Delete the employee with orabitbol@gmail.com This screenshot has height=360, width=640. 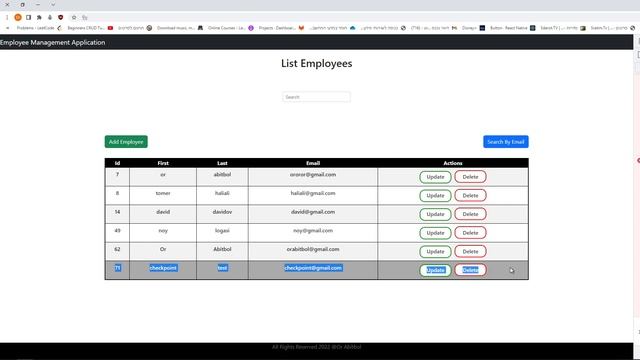470,251
